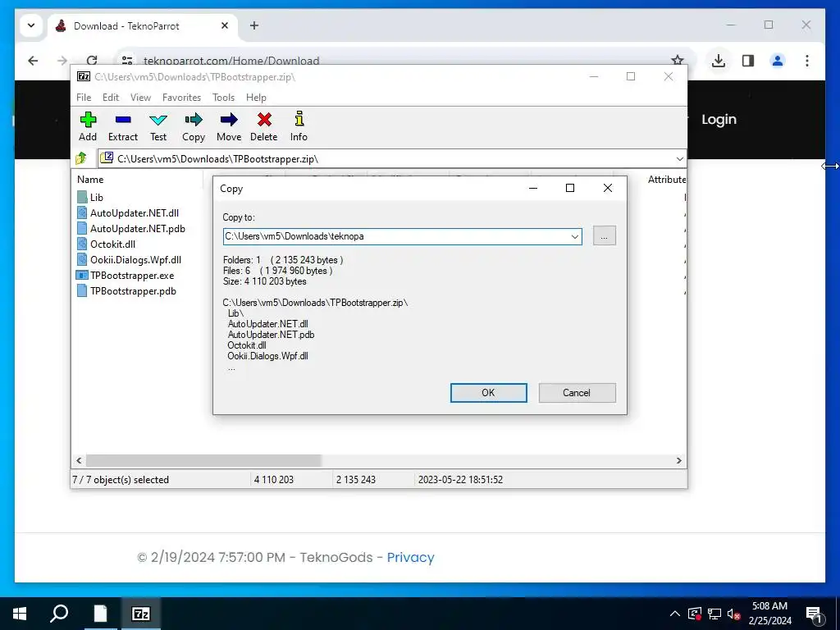Select AutoUpdater.NET.dll file
840x630 pixels.
click(x=128, y=212)
